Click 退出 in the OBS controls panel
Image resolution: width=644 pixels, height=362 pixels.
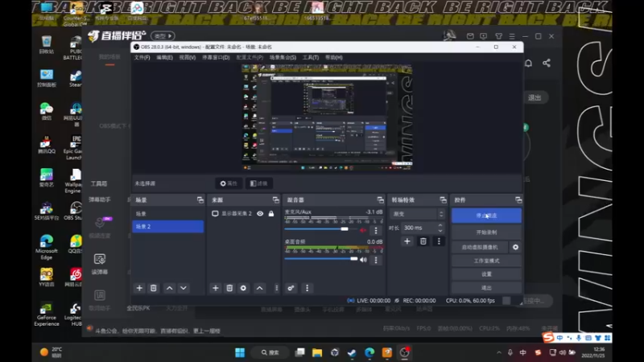[x=487, y=288]
